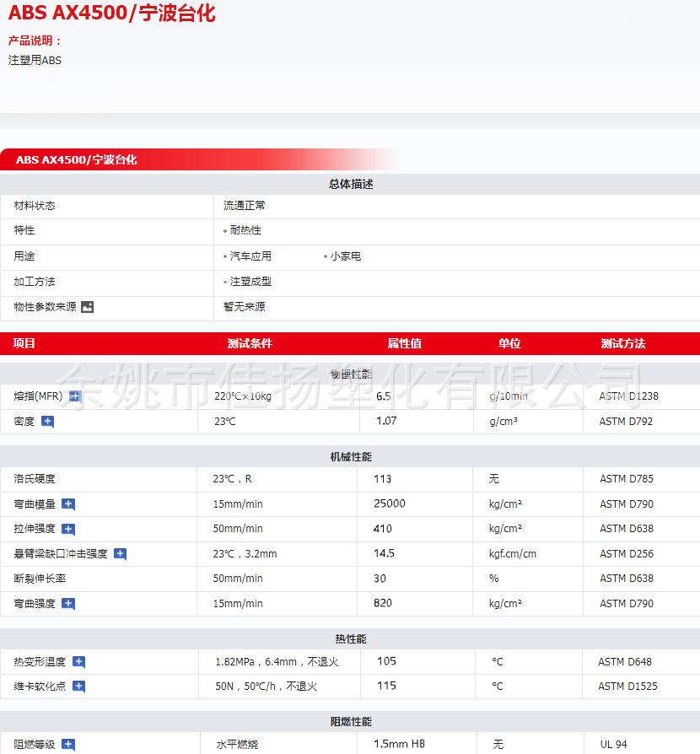
Task: Expand the plus icon beside 悬臂梁缺口冲击强度
Action: point(120,554)
